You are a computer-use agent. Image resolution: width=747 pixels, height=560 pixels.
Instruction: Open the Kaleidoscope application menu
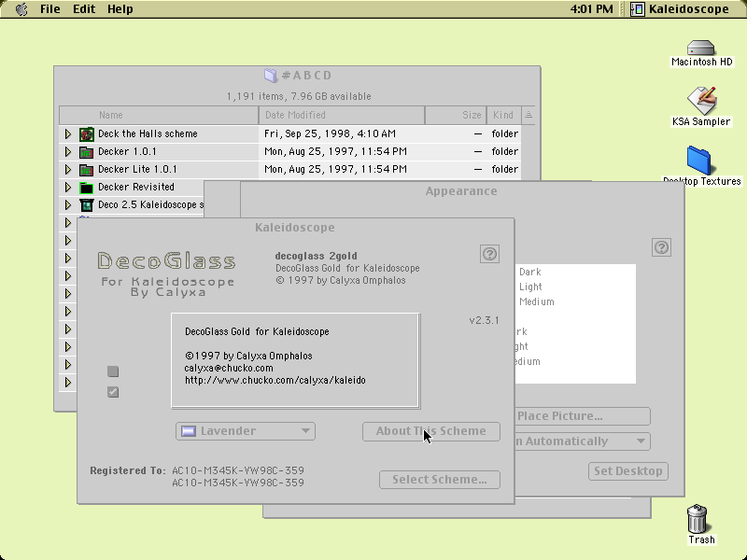point(681,9)
